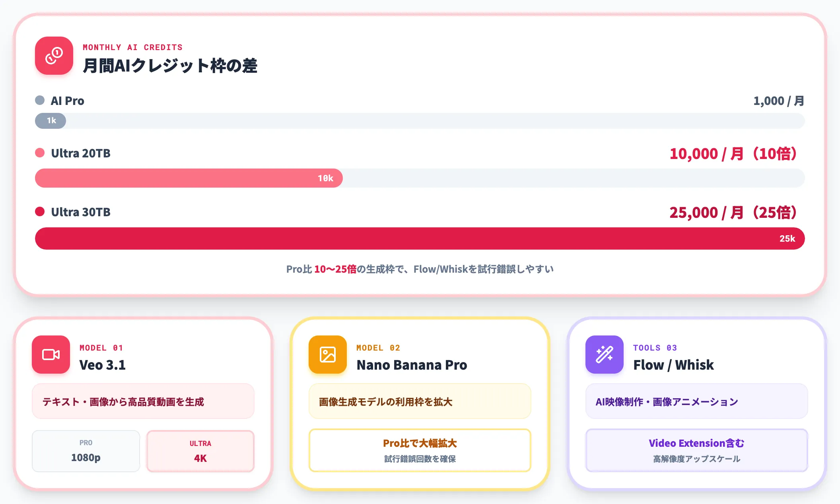Click the Nano Banana Pro image icon
Viewport: 840px width, 504px height.
click(328, 355)
